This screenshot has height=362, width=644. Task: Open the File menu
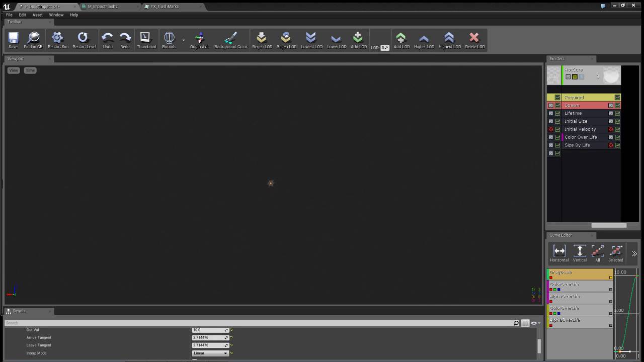(9, 15)
